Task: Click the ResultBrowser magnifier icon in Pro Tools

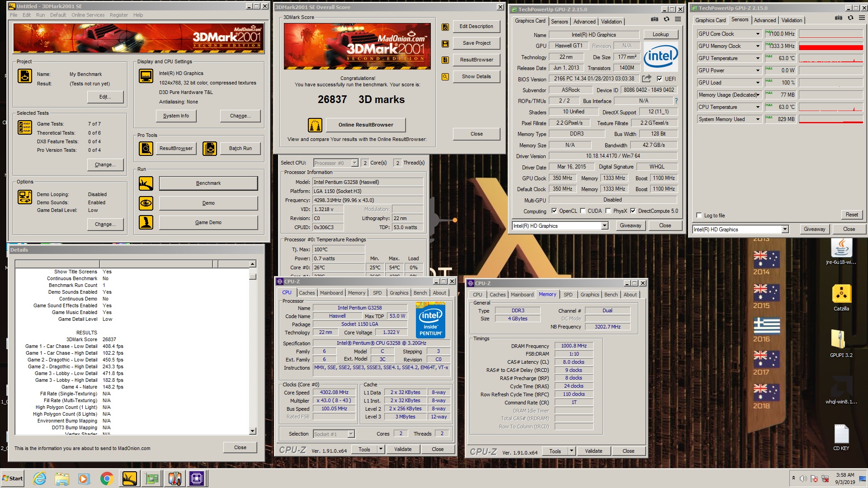Action: 146,148
